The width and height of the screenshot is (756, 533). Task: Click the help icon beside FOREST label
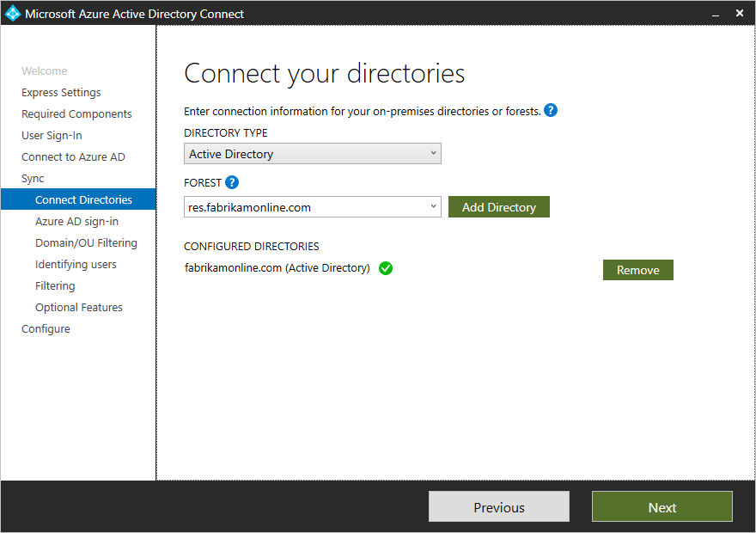tap(232, 182)
